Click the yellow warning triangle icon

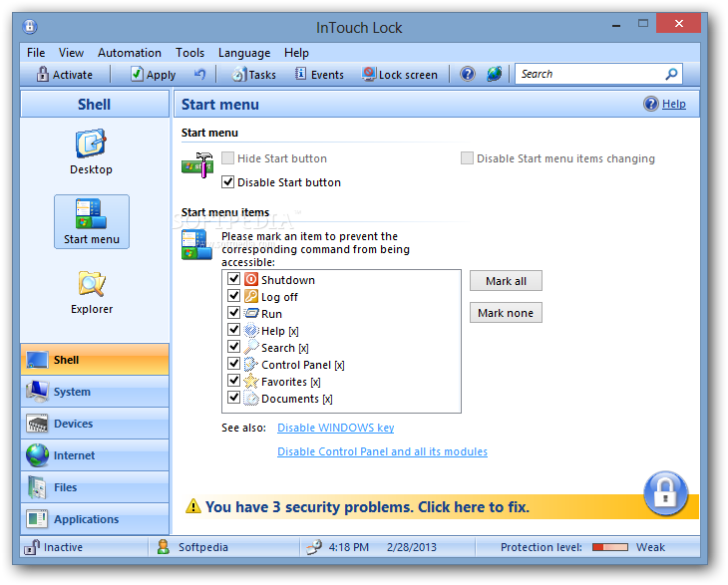[193, 506]
